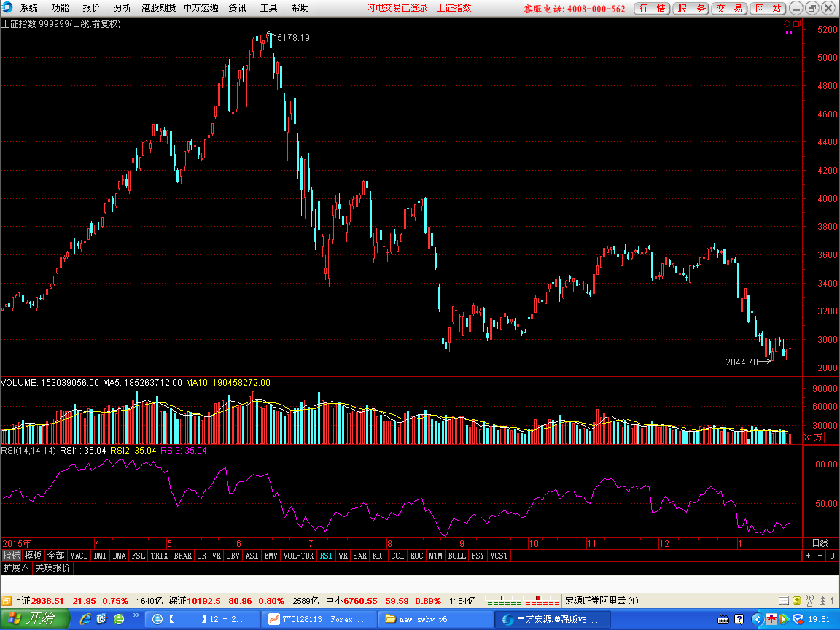The image size is (840, 630).
Task: Open the Windows 开始 Start button
Action: (35, 619)
